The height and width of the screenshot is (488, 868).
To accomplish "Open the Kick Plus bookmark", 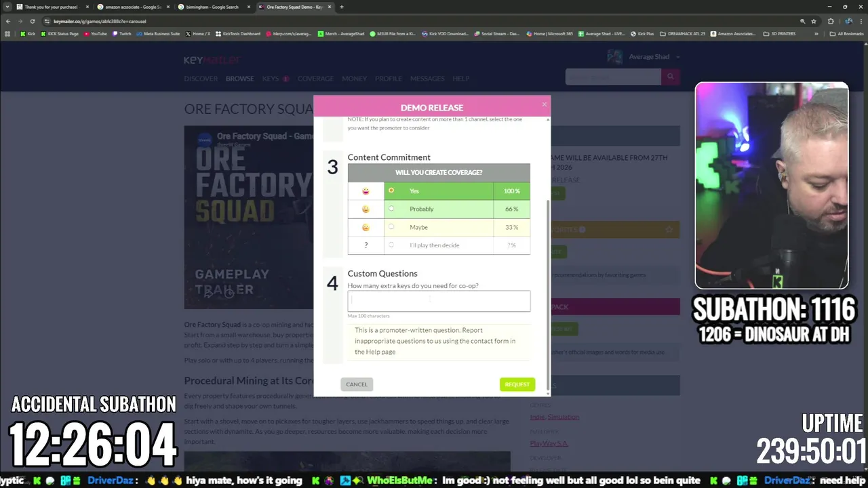I will (x=642, y=34).
